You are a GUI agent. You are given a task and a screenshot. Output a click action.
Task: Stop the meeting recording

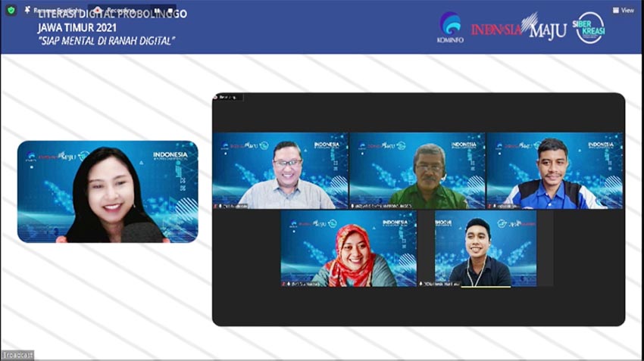click(170, 11)
